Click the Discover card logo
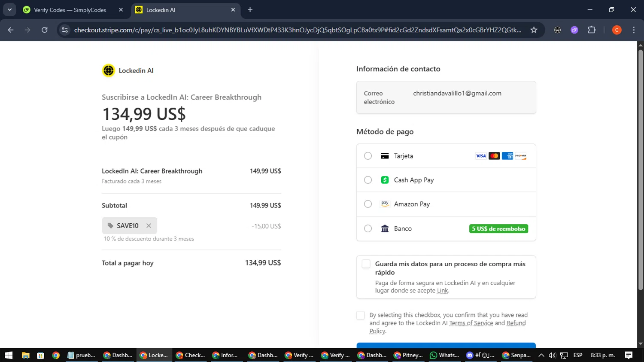 pos(521,156)
